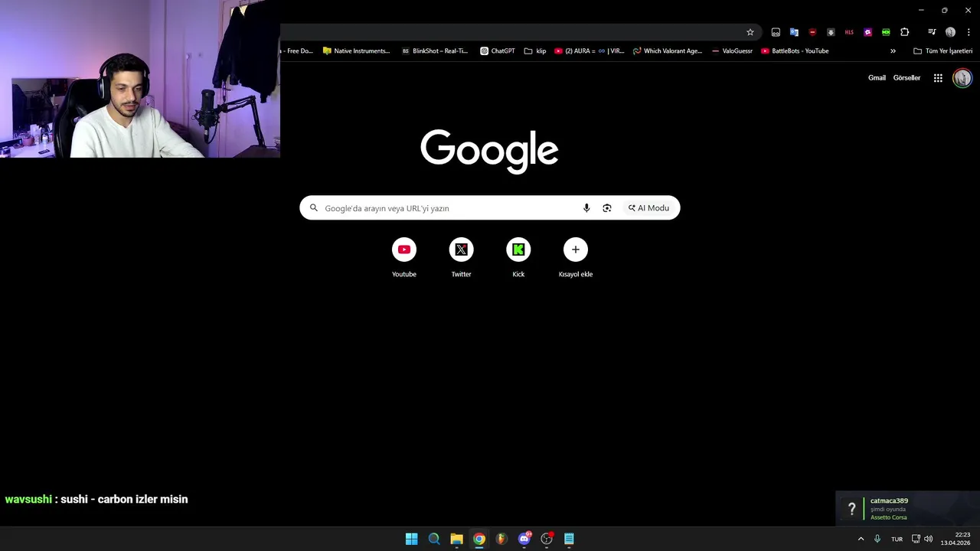Open the Google account avatar on the page
The width and height of the screenshot is (980, 551).
[x=962, y=78]
